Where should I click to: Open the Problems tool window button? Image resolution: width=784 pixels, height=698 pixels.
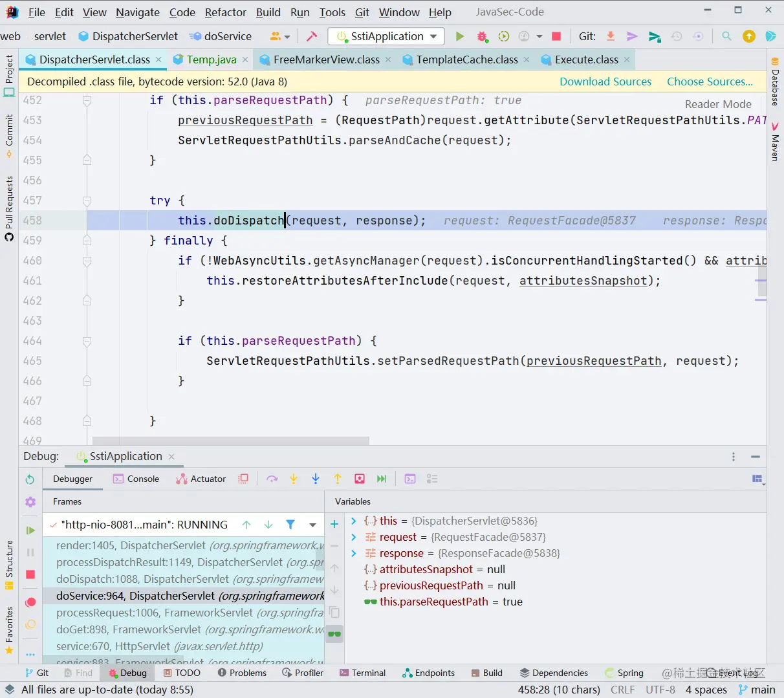tap(242, 673)
